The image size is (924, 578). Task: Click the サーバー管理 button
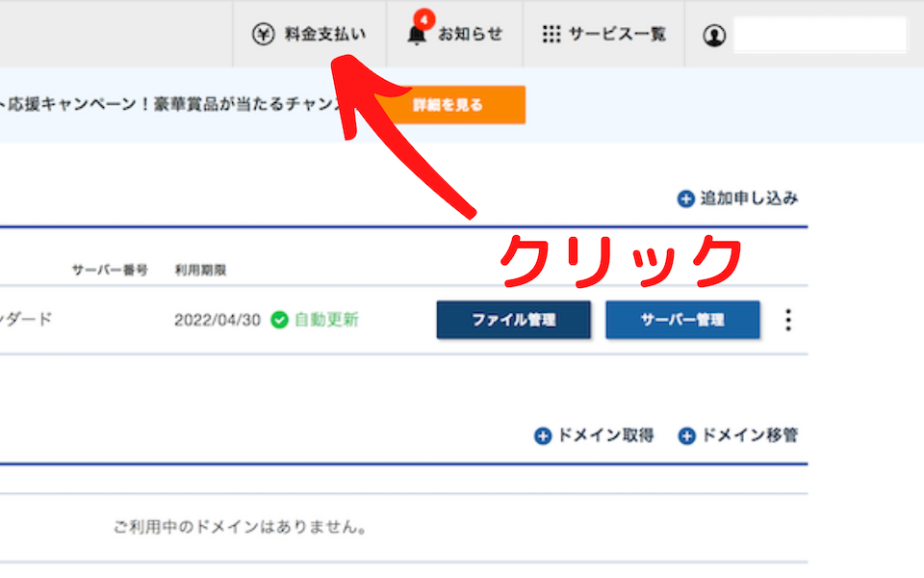[x=682, y=320]
